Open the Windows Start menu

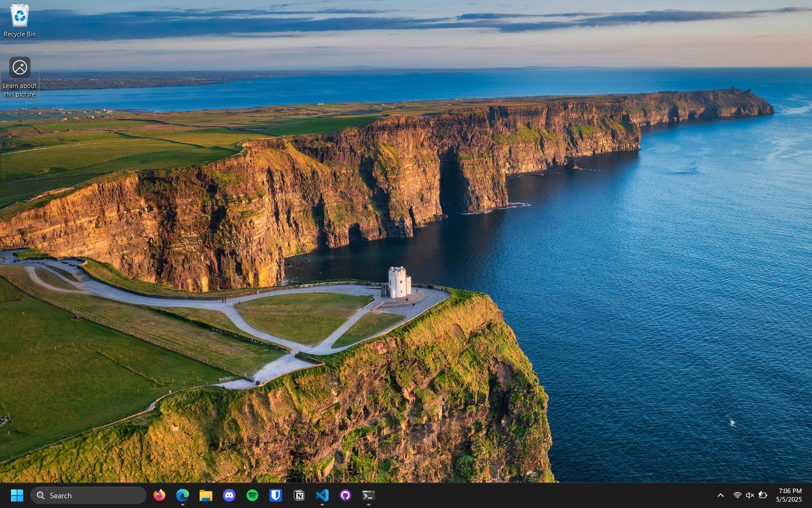coord(17,495)
